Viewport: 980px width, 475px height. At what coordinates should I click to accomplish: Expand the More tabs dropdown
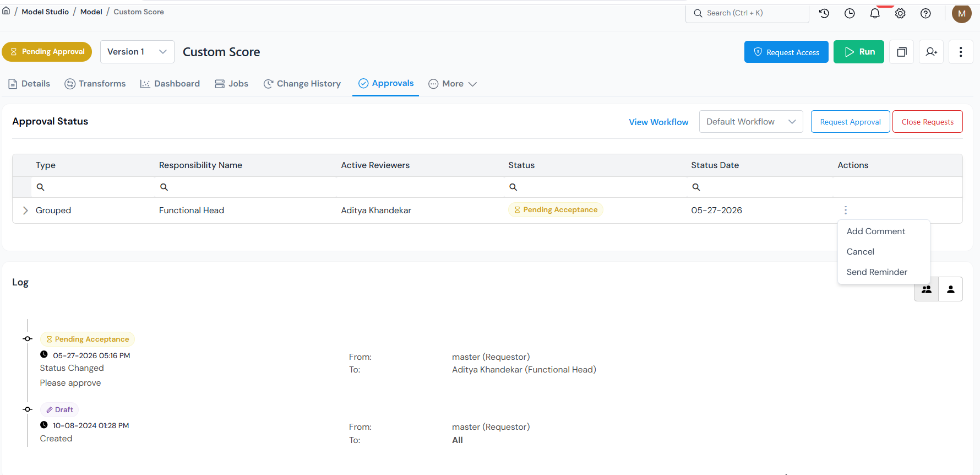pos(453,84)
